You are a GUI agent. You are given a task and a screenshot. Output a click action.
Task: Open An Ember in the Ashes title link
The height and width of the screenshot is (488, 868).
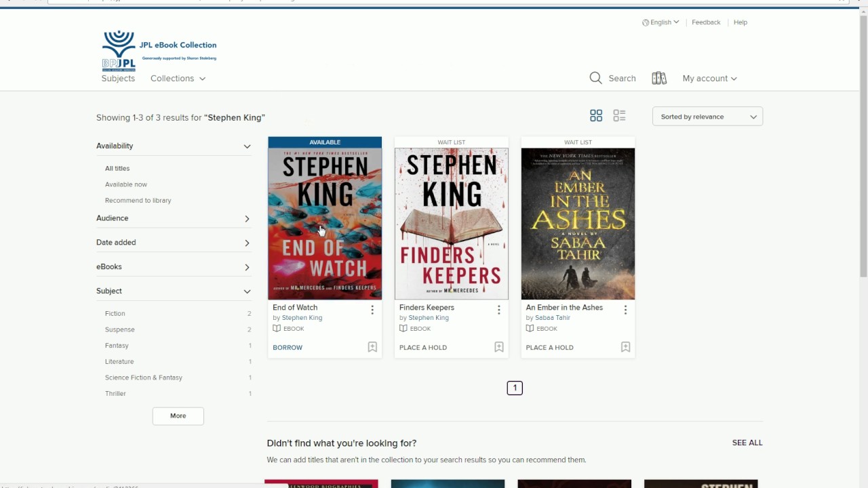[564, 308]
